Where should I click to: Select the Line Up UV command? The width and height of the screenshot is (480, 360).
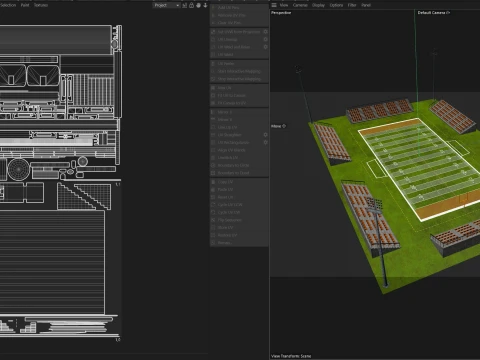pyautogui.click(x=239, y=127)
